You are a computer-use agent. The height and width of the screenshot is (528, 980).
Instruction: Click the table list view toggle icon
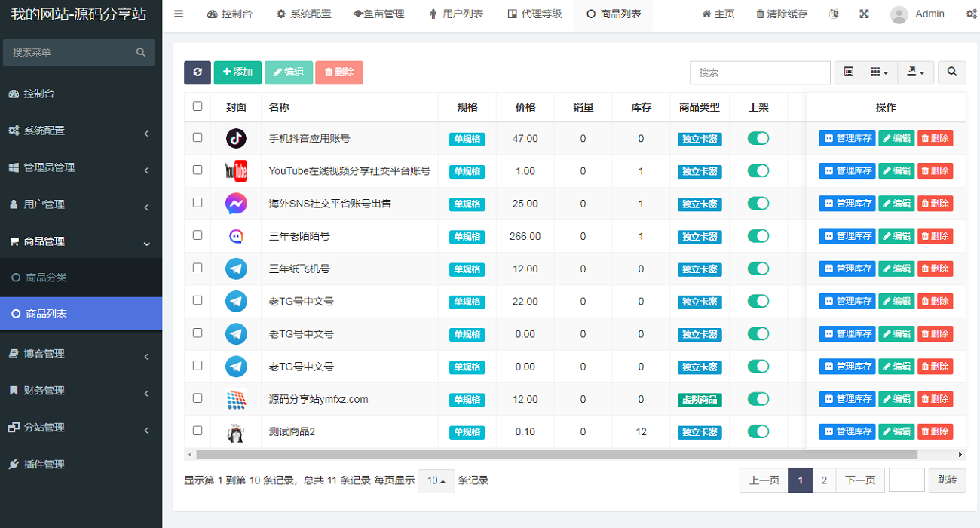pyautogui.click(x=849, y=72)
